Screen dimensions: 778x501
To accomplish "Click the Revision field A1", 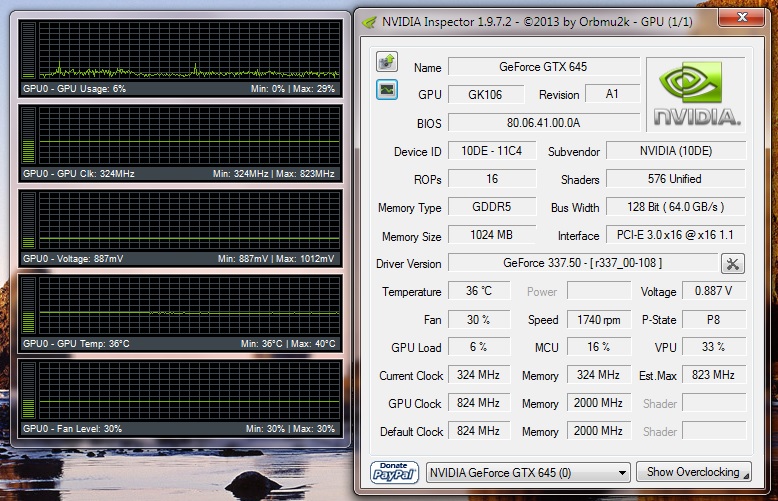I will [x=612, y=94].
